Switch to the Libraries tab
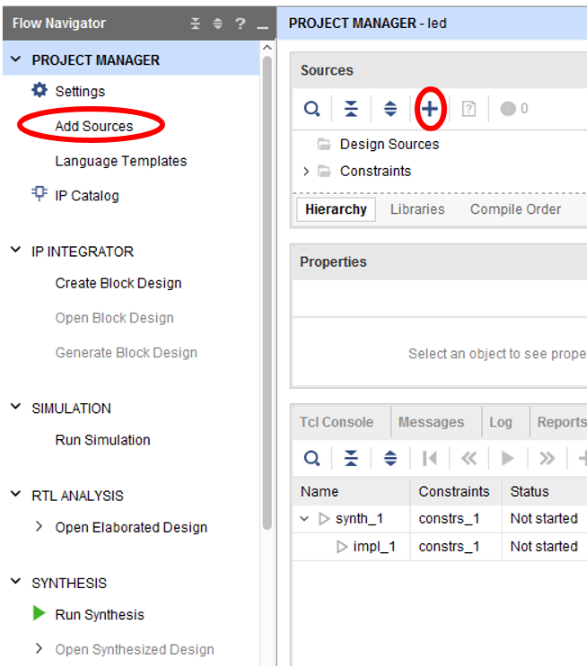Screen dimensions: 588x668 coord(417,209)
